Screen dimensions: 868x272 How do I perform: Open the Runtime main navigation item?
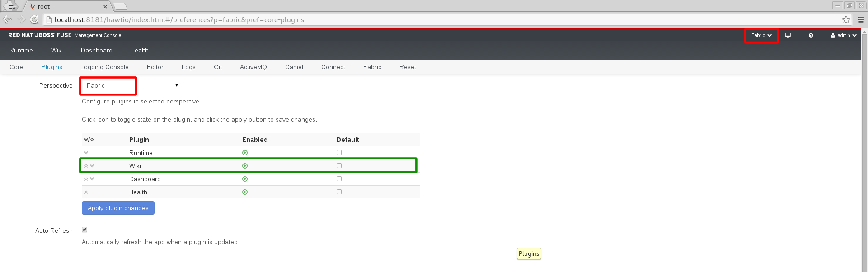point(21,50)
